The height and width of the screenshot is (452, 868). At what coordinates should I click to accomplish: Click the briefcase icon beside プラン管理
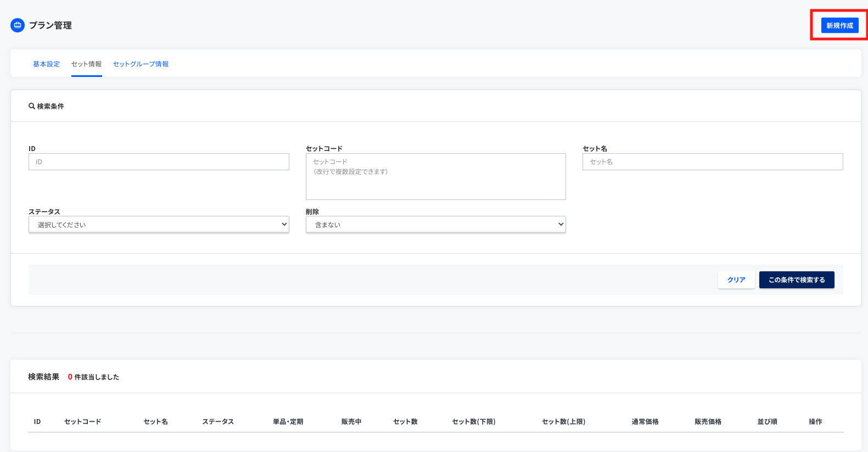[18, 25]
